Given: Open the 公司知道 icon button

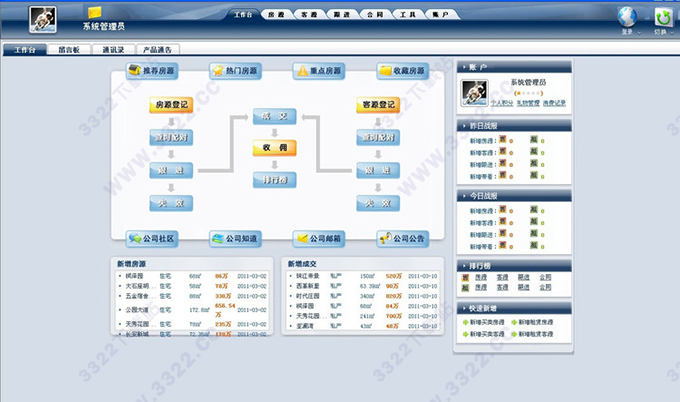Looking at the screenshot, I should click(x=235, y=239).
